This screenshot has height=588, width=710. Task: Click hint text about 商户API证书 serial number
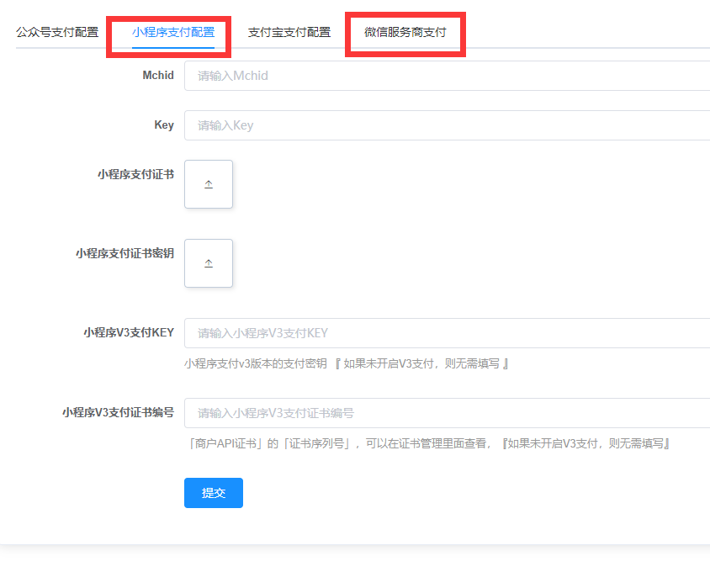click(428, 443)
